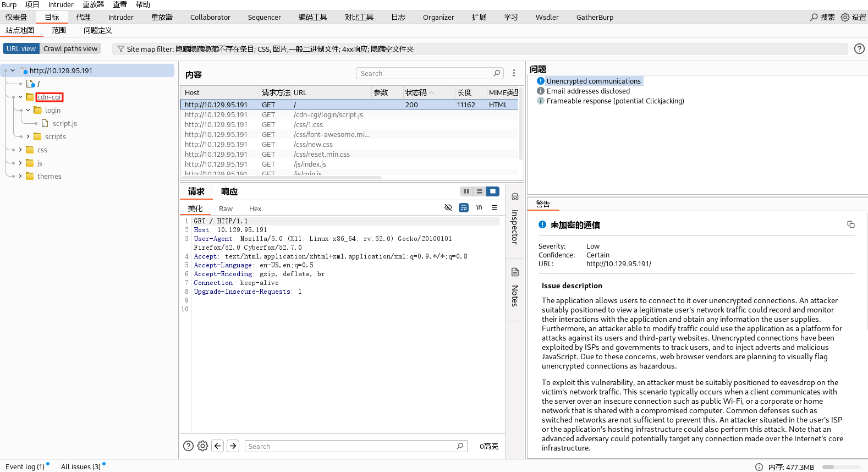Expand the themes folder in the tree
868x472 pixels.
coord(20,176)
